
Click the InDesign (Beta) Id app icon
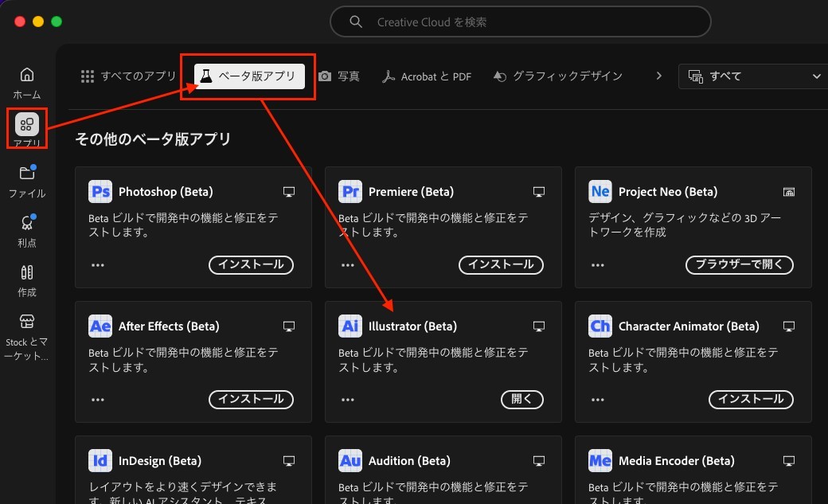point(100,461)
